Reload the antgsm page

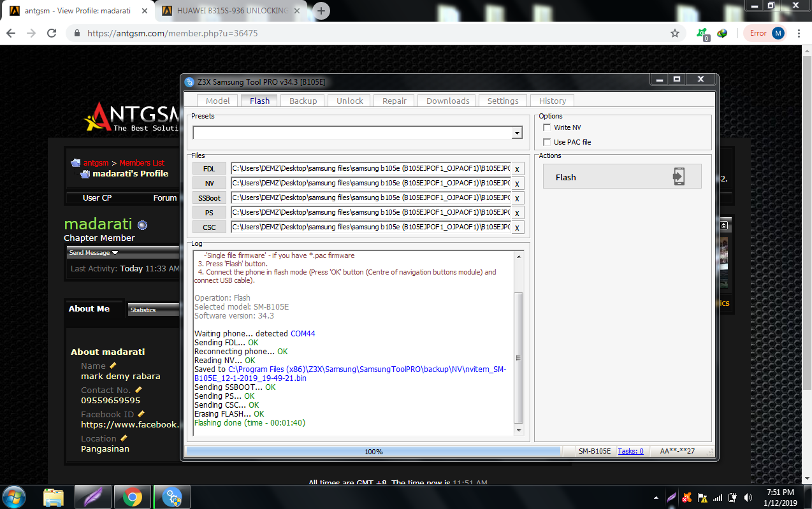(x=52, y=33)
